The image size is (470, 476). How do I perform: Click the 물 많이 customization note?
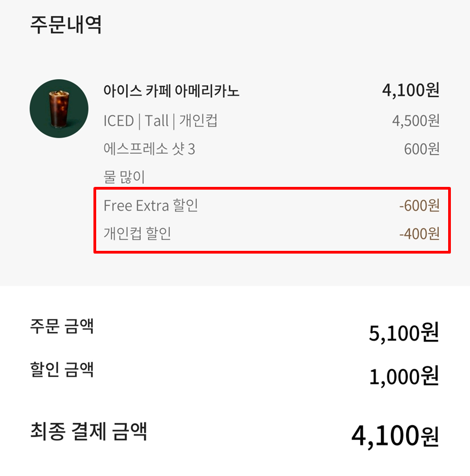click(x=120, y=175)
